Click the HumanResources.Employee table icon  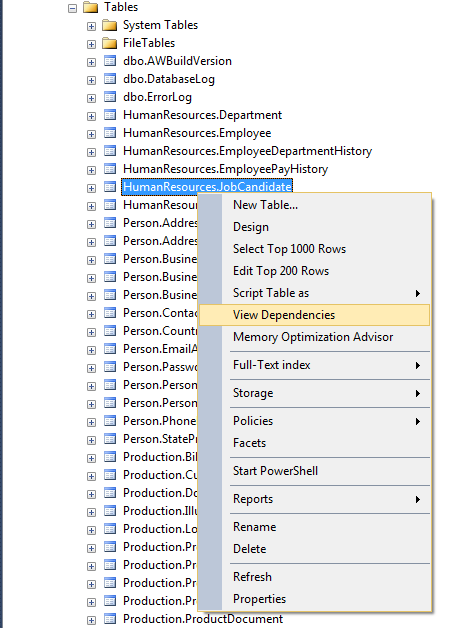[110, 133]
